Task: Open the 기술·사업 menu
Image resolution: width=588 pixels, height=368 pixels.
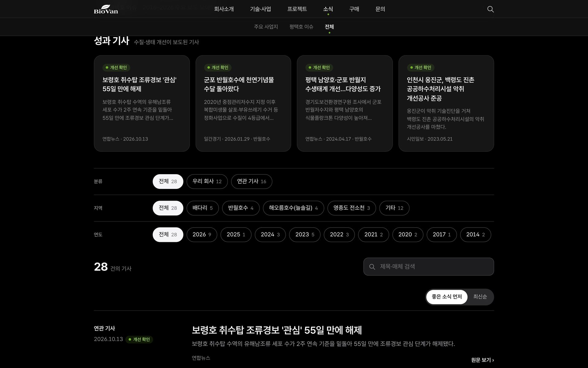Action: [x=260, y=9]
